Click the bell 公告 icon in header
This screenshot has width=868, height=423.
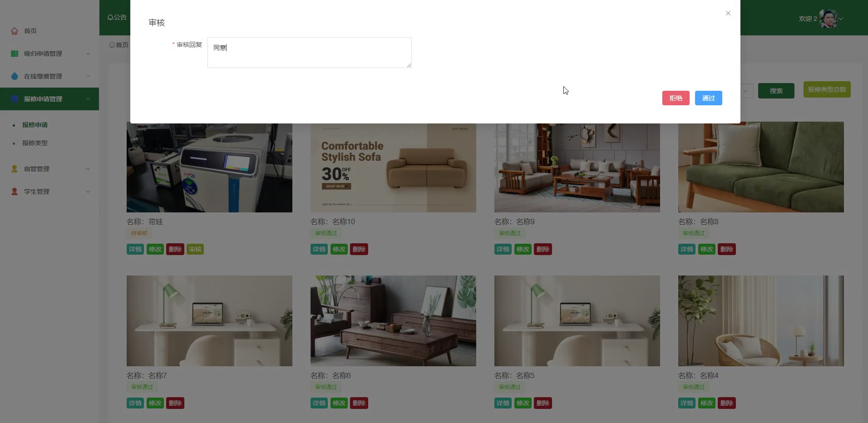tap(110, 17)
